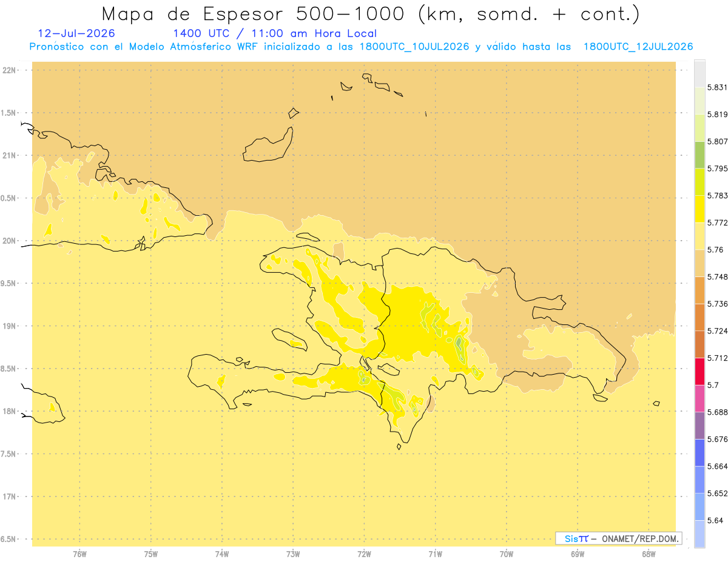Click the legend value 5.64

click(x=715, y=521)
